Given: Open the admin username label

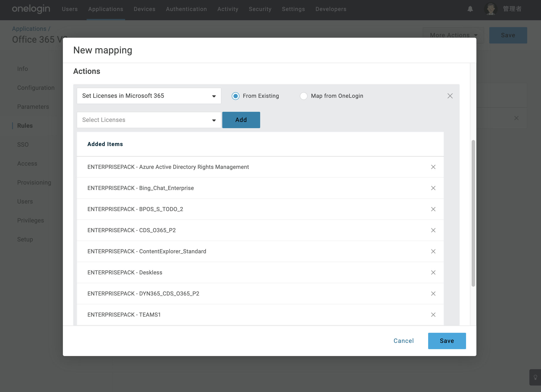Looking at the screenshot, I should pyautogui.click(x=512, y=9).
